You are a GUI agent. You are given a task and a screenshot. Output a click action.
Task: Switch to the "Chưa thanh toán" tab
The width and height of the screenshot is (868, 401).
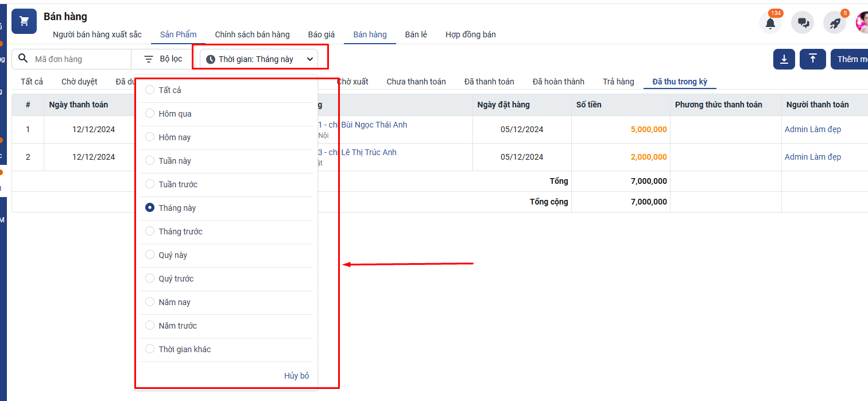[416, 82]
